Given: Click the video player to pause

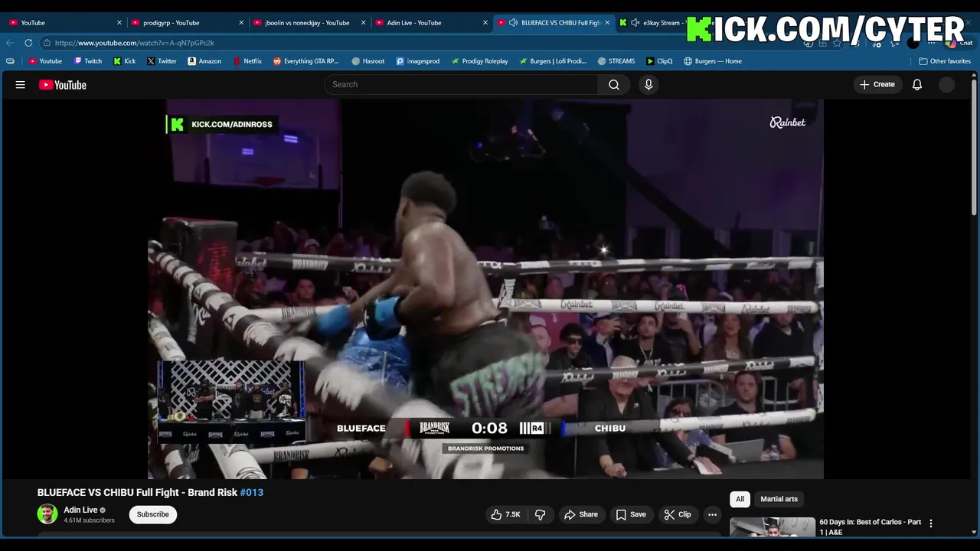Looking at the screenshot, I should point(485,289).
